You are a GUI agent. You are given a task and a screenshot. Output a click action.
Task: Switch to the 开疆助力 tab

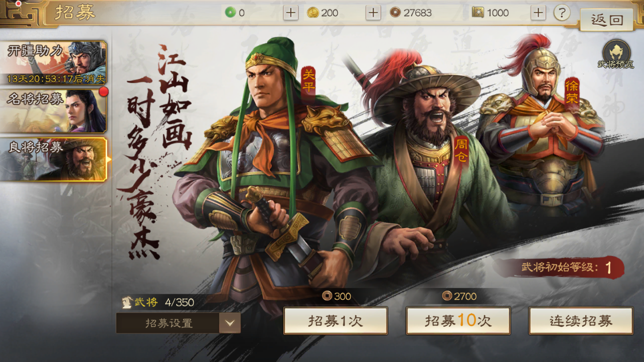[53, 63]
